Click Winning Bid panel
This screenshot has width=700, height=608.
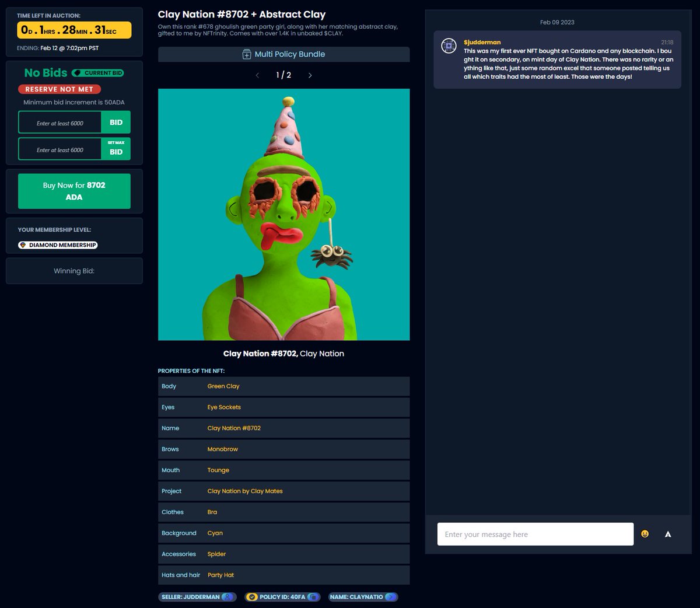[74, 271]
